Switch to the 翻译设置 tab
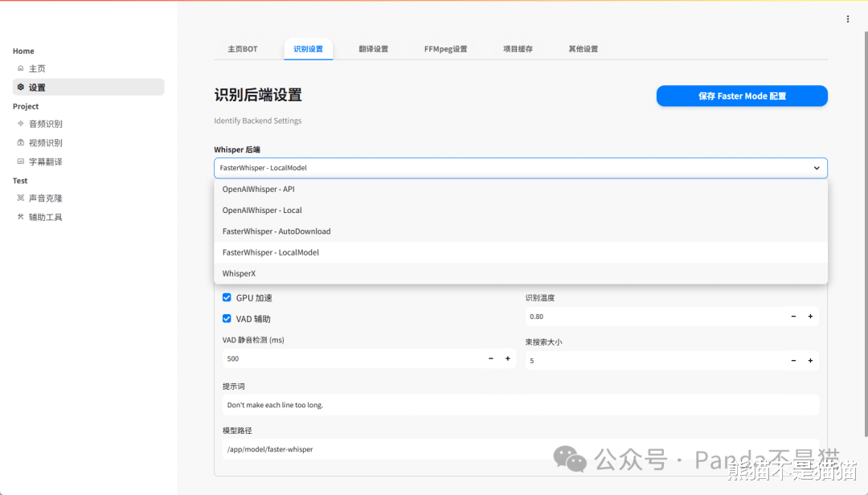The width and height of the screenshot is (868, 495). tap(374, 49)
